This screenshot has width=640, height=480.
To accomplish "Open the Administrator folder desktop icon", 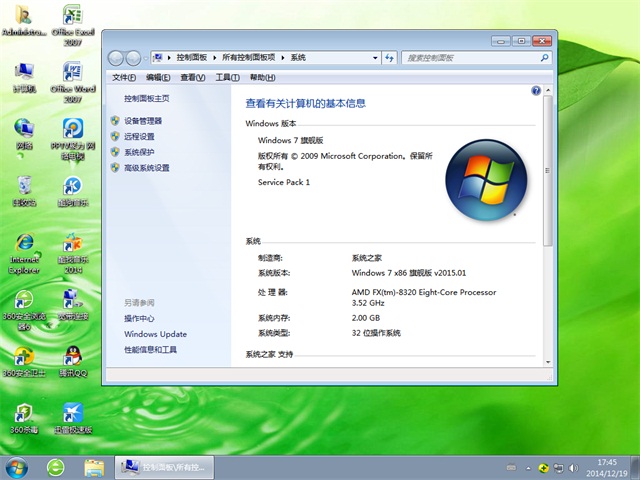I will (24, 20).
